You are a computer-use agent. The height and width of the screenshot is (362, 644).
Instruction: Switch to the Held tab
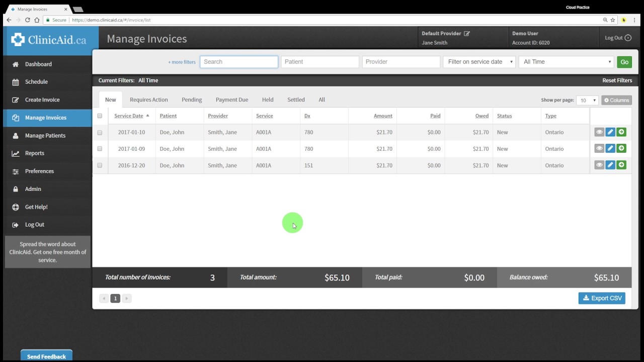pos(268,100)
